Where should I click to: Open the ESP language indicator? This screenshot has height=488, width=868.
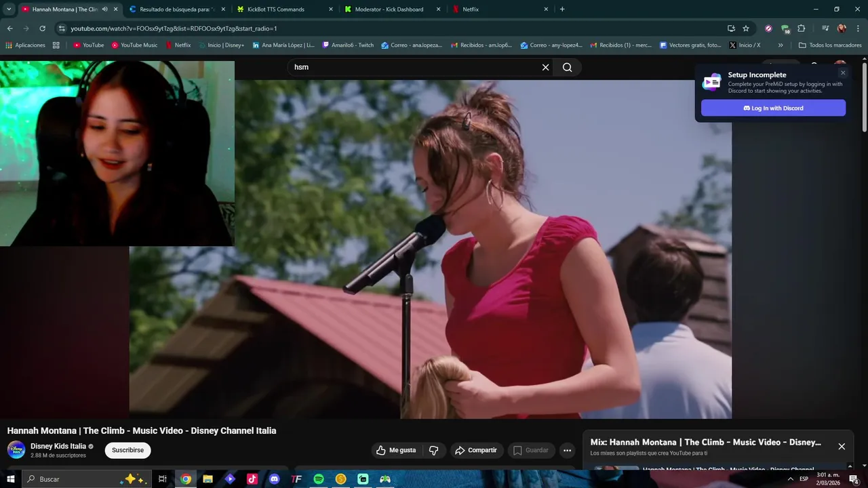click(804, 479)
